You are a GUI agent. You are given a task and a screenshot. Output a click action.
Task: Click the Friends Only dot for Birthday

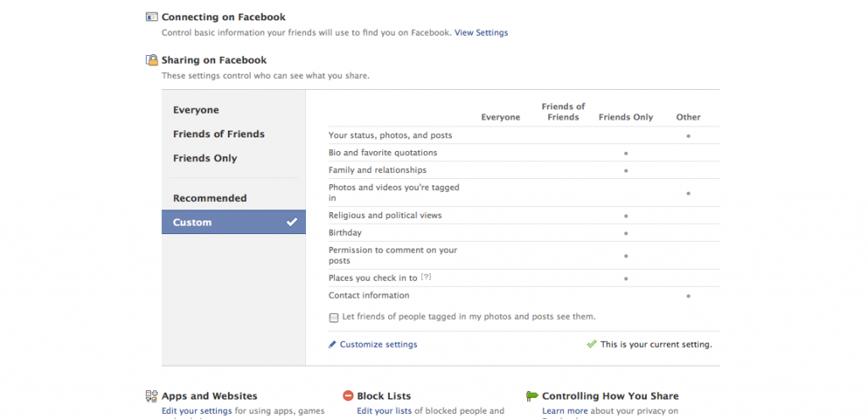tap(626, 232)
